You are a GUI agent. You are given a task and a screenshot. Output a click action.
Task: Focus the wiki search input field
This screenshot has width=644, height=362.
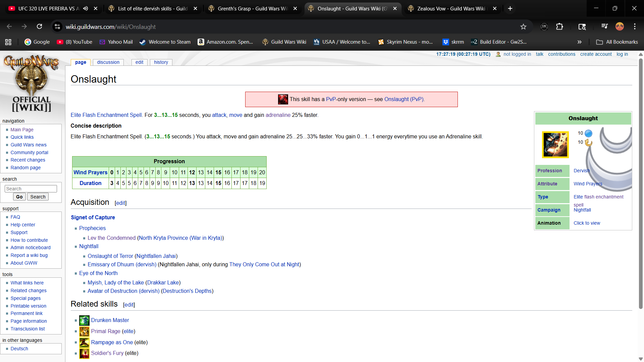[x=31, y=189]
